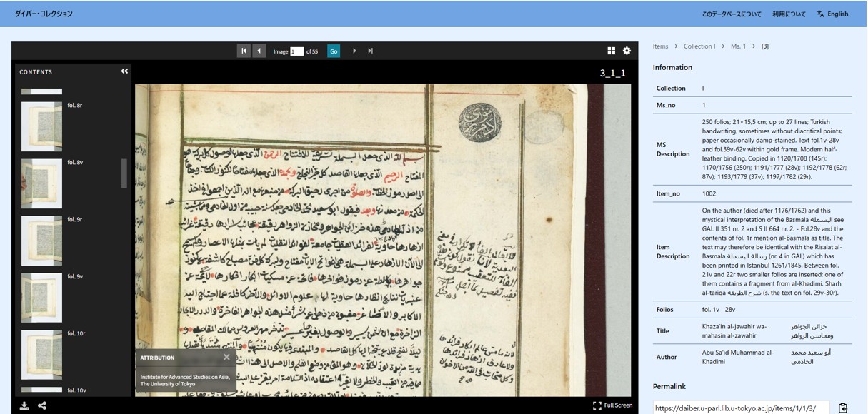Viewport: 868px width, 414px height.
Task: Go to first image in viewer
Action: tap(244, 51)
